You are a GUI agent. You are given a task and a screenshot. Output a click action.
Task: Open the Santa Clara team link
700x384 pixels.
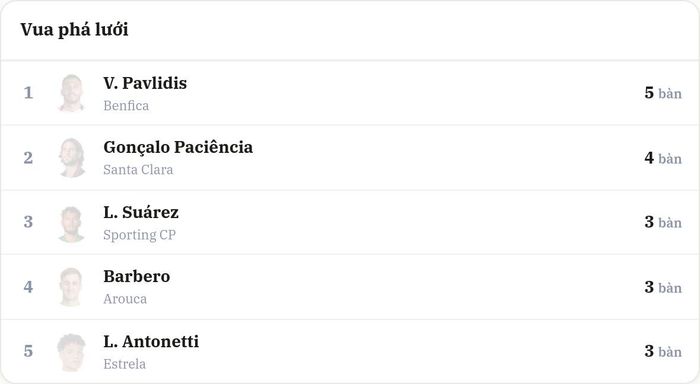(138, 170)
